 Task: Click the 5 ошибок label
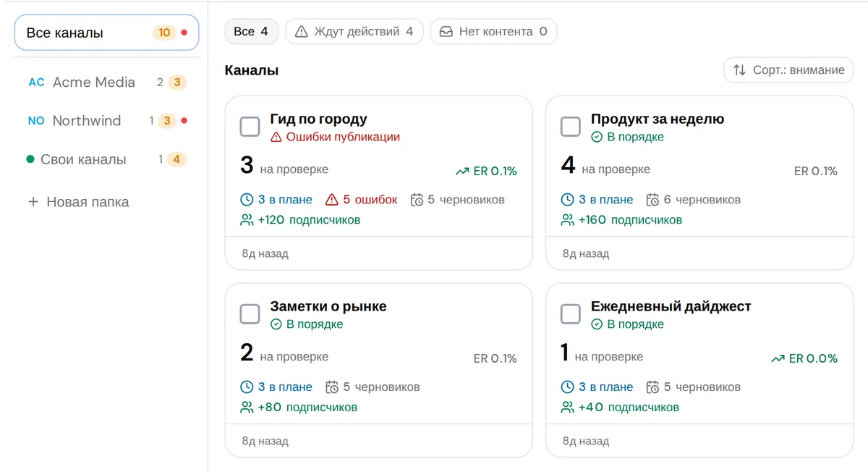[x=370, y=200]
